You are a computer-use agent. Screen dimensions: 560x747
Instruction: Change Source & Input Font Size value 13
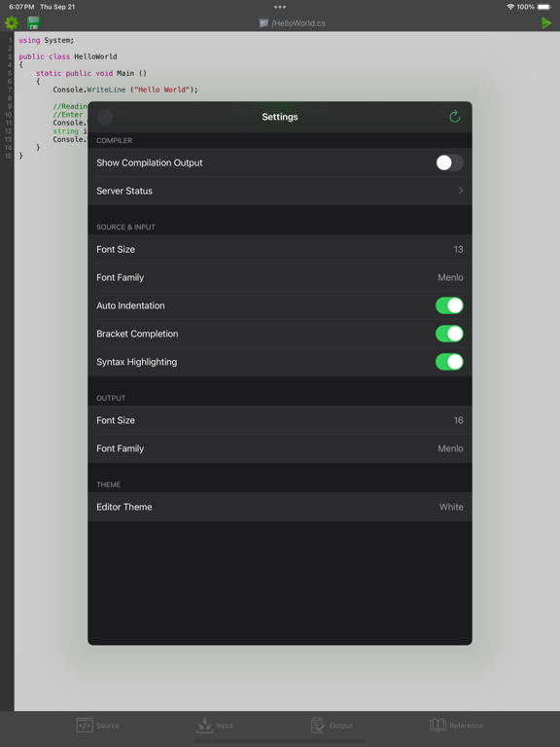coord(458,249)
